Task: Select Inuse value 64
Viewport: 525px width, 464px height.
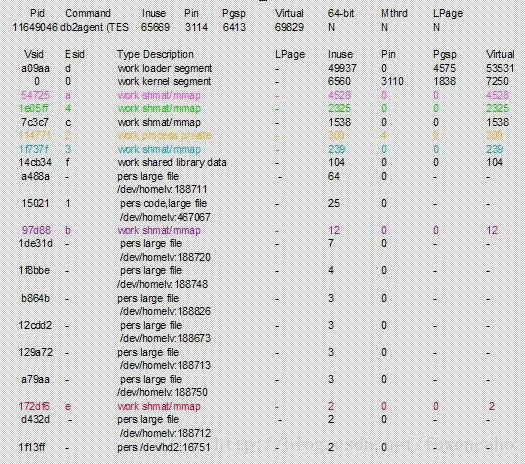Action: 333,176
